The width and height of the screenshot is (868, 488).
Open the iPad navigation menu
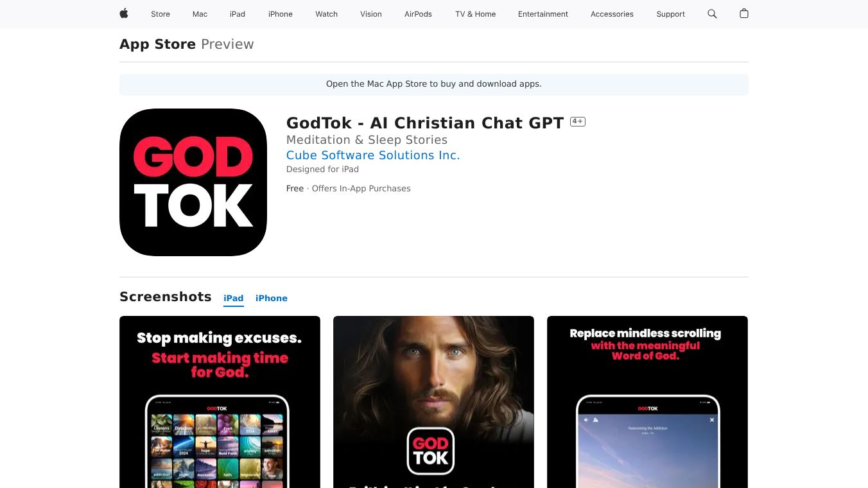[238, 14]
